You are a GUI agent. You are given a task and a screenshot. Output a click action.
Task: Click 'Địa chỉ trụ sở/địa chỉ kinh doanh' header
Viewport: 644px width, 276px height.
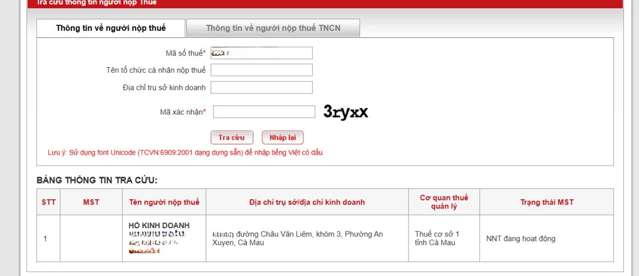point(307,202)
